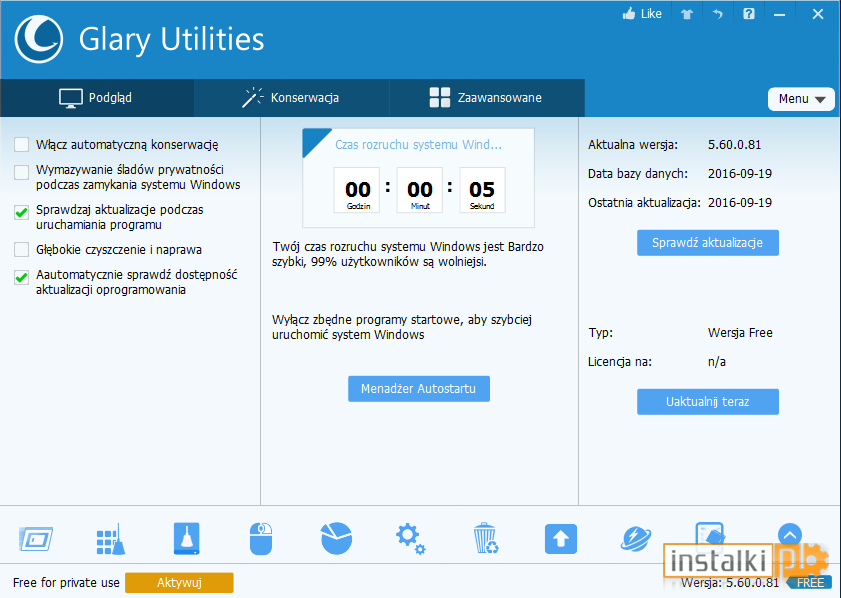Click the upward arrow software update icon
Screen dimensions: 841x598
pos(560,539)
